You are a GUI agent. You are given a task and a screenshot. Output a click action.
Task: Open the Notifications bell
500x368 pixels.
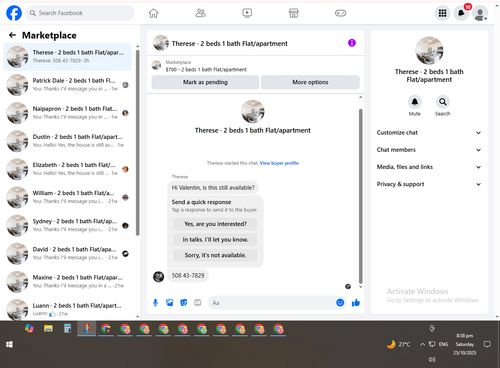click(461, 13)
